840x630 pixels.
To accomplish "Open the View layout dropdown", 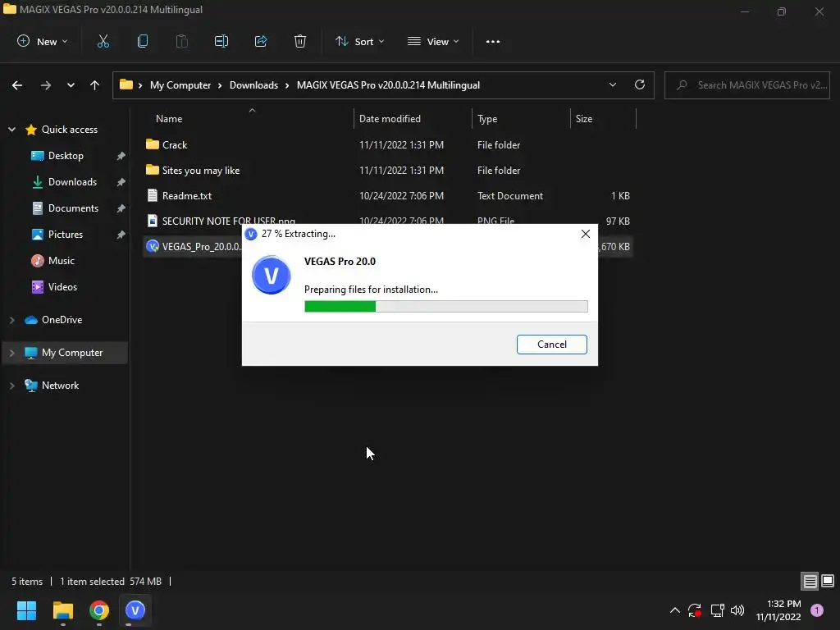I will [x=433, y=41].
